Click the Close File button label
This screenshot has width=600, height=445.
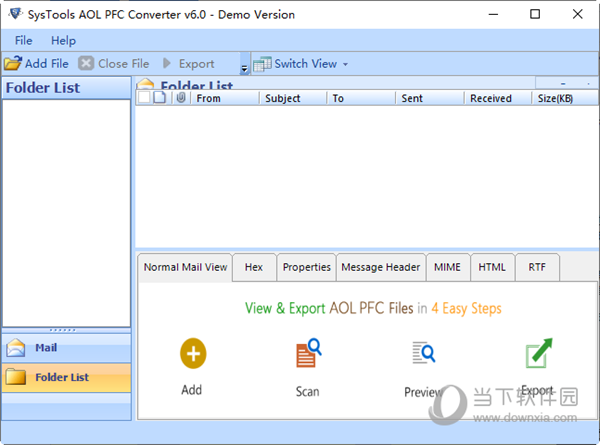[x=124, y=64]
